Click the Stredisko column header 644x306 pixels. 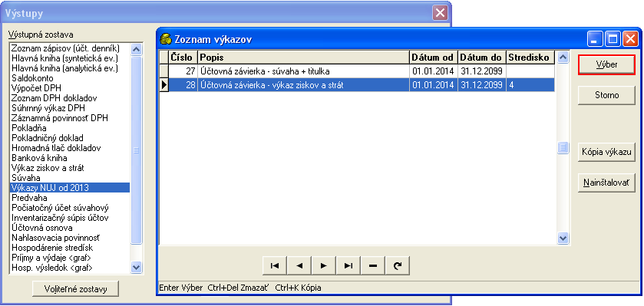click(530, 58)
